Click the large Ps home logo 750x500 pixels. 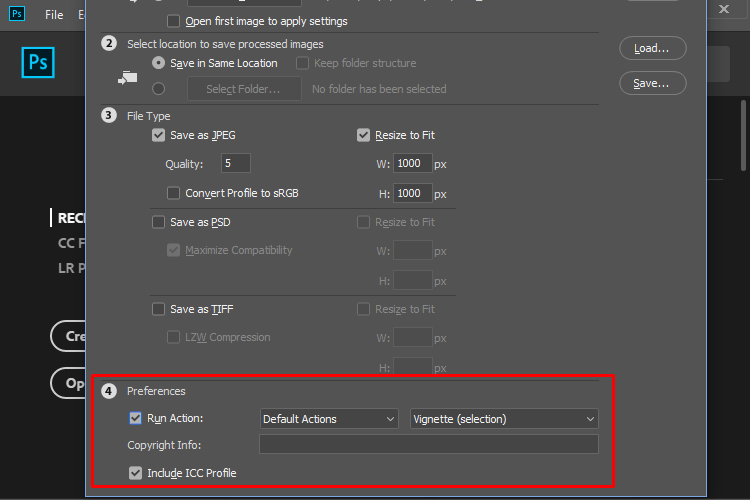[38, 62]
